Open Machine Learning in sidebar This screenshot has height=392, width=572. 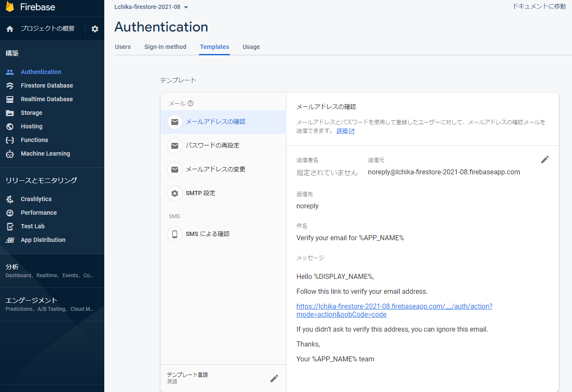tap(46, 154)
